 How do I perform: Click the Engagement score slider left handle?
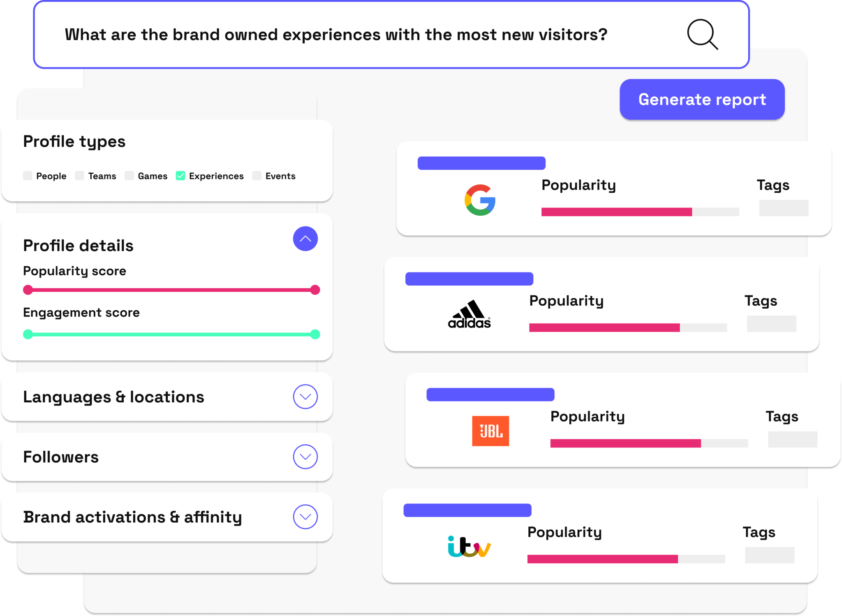(x=28, y=334)
